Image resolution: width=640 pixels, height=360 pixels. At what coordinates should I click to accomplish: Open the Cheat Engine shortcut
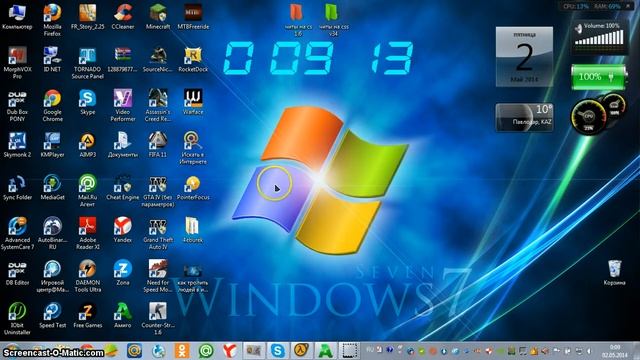123,186
